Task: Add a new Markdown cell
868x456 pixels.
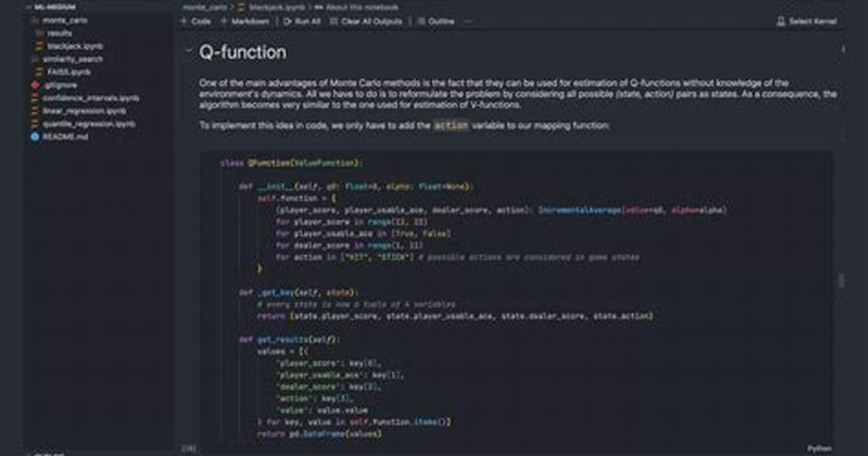Action: (245, 22)
